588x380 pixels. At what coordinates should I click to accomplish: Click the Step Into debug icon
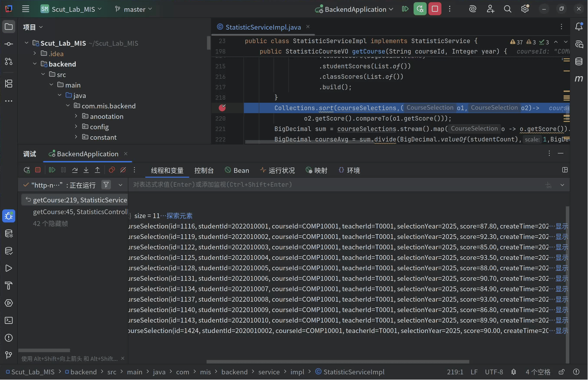click(x=86, y=170)
